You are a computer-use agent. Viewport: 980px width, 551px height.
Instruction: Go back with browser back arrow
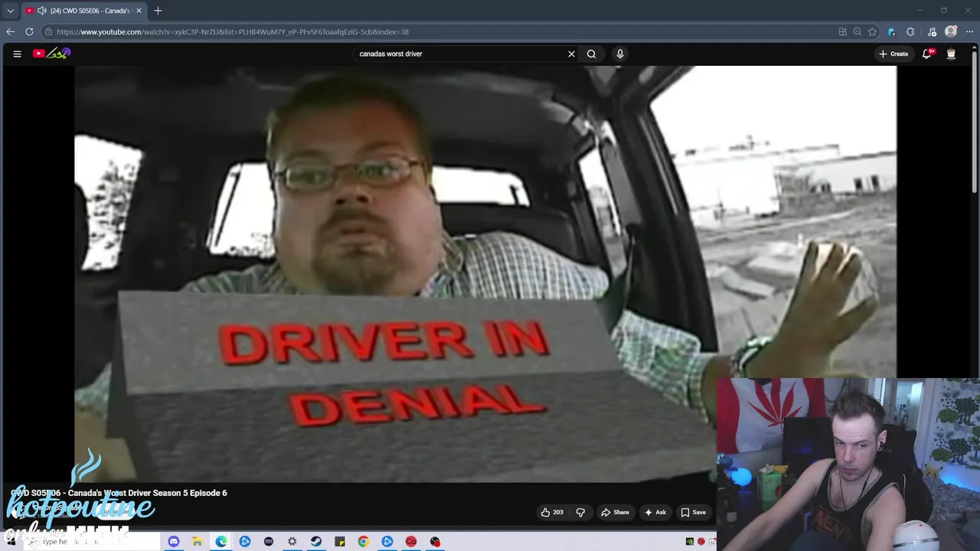[10, 31]
